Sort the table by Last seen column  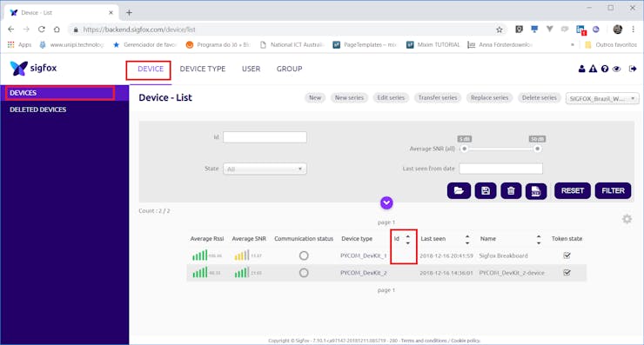coord(467,239)
